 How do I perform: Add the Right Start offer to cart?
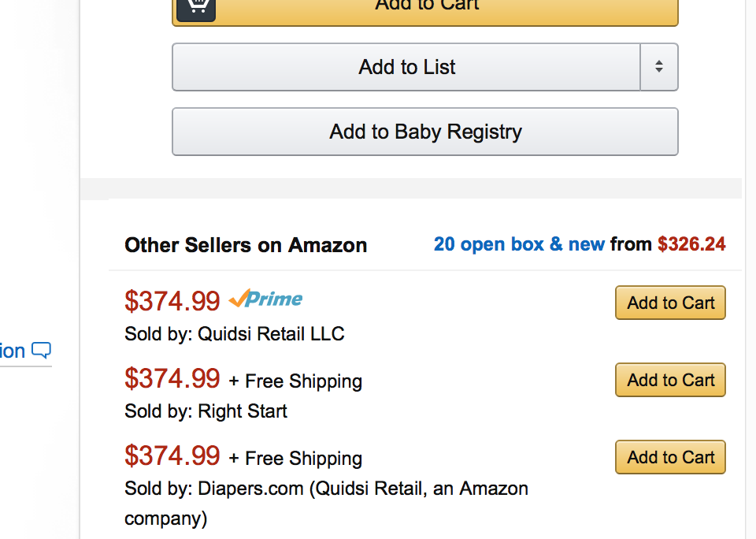[670, 380]
